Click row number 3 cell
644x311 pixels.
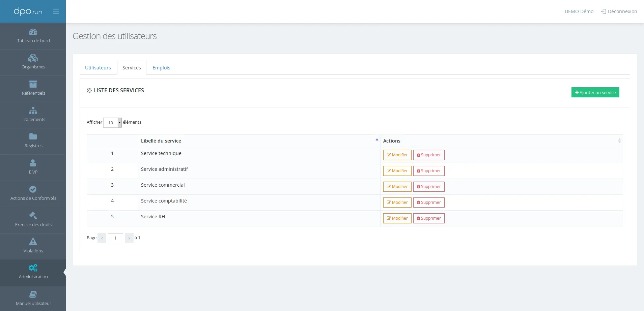[112, 187]
